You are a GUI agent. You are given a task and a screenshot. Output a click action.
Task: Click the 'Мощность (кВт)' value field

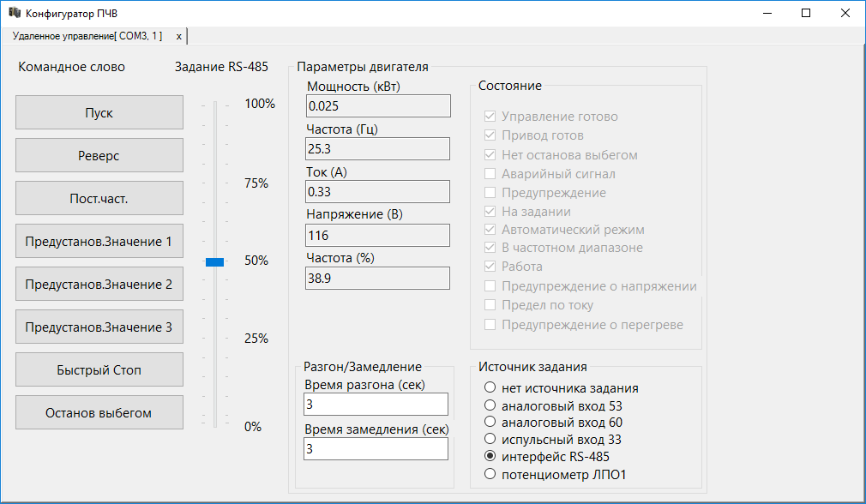point(377,106)
